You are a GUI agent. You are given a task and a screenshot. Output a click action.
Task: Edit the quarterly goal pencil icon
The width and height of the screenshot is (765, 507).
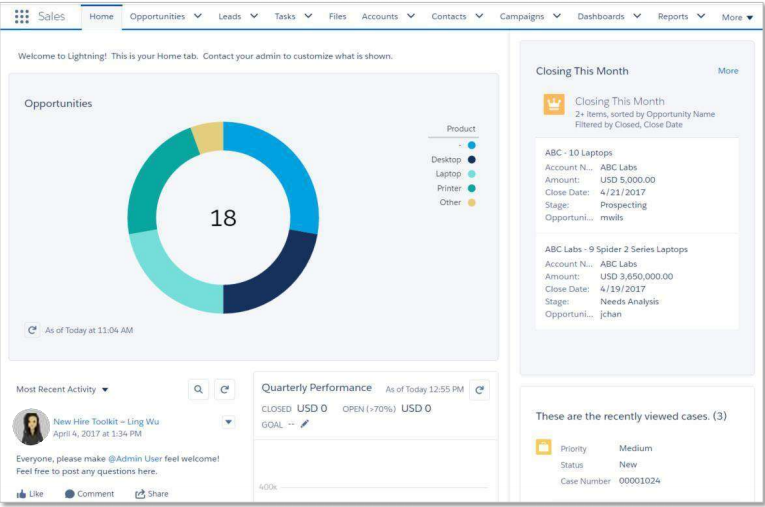click(305, 424)
